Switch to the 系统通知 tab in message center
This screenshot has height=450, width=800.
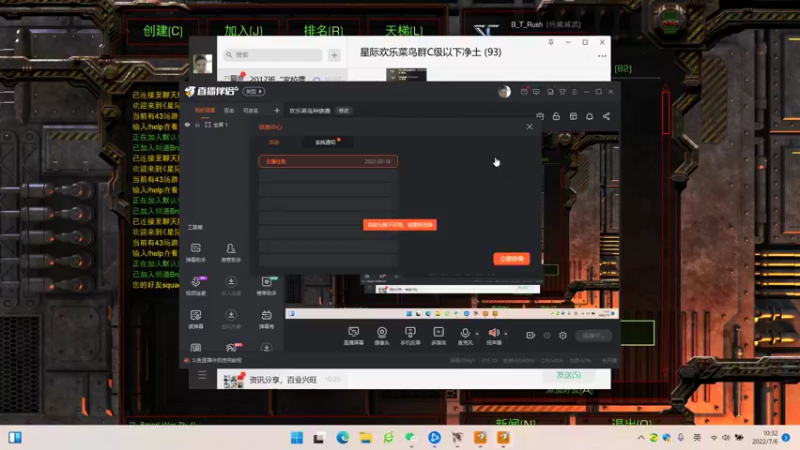click(x=326, y=142)
